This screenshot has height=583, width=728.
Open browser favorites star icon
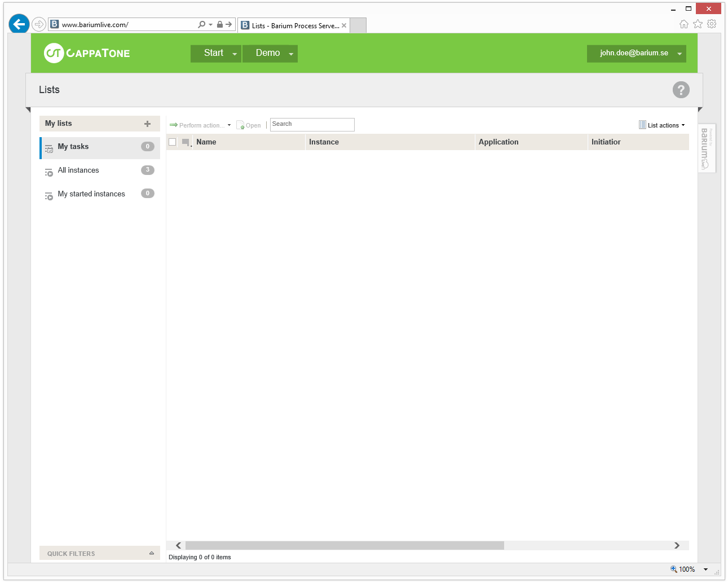pos(698,24)
